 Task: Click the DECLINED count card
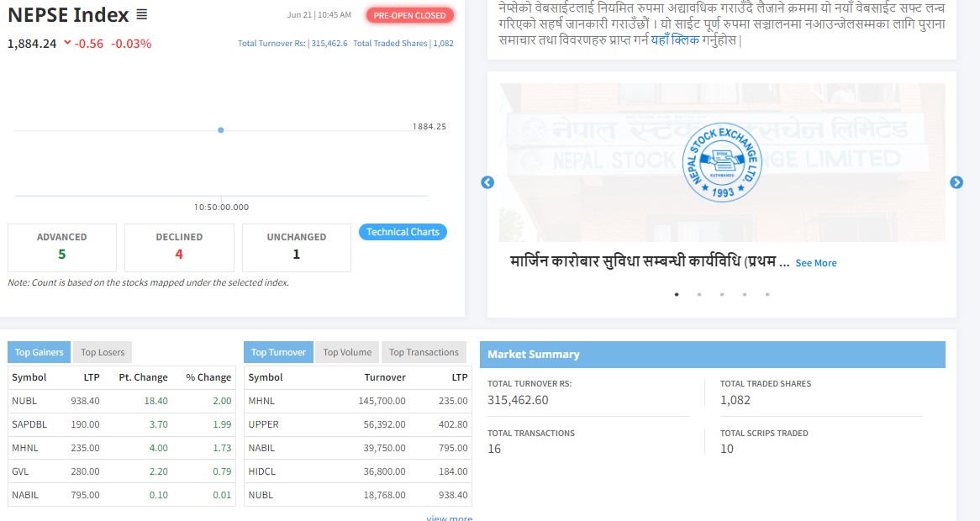(179, 247)
